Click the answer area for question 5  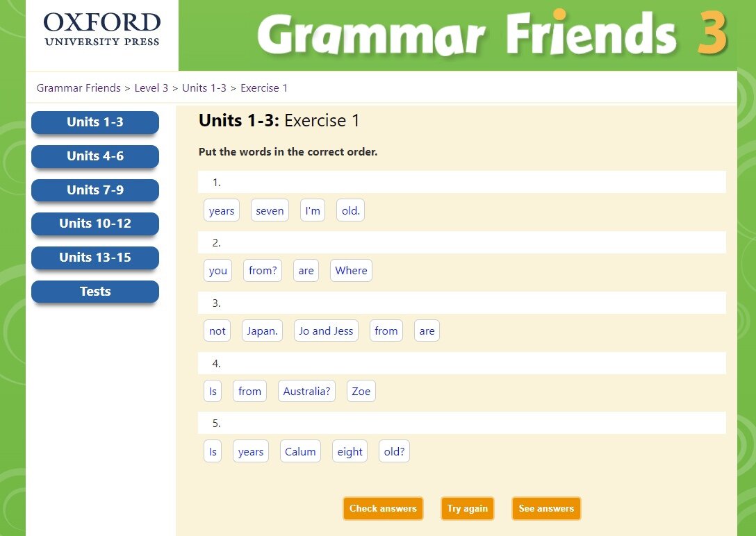[462, 423]
